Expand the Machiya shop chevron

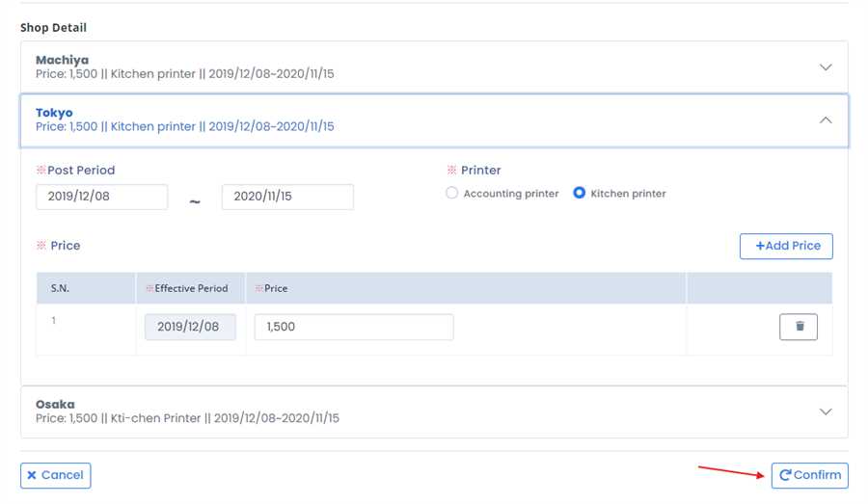coord(826,67)
